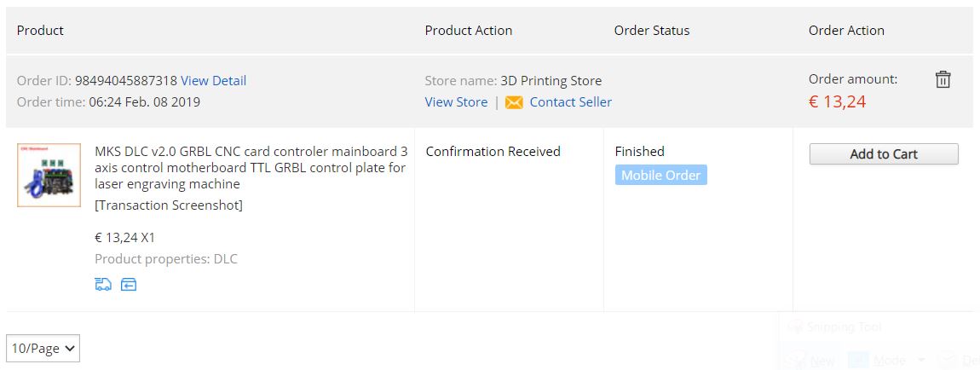Click the envelope icon beside Contact Seller

[514, 102]
